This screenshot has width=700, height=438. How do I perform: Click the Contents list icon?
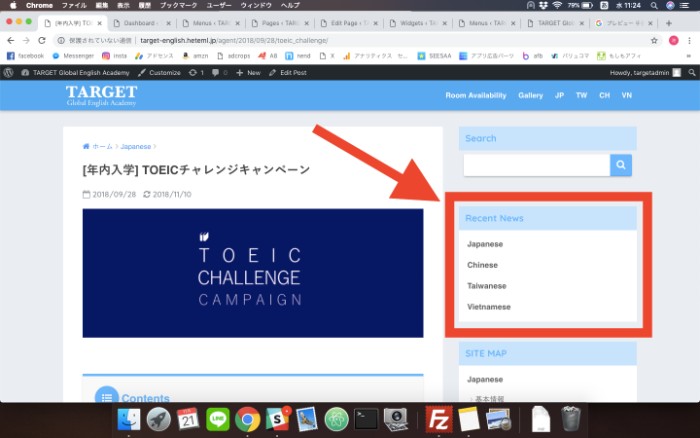[x=105, y=396]
